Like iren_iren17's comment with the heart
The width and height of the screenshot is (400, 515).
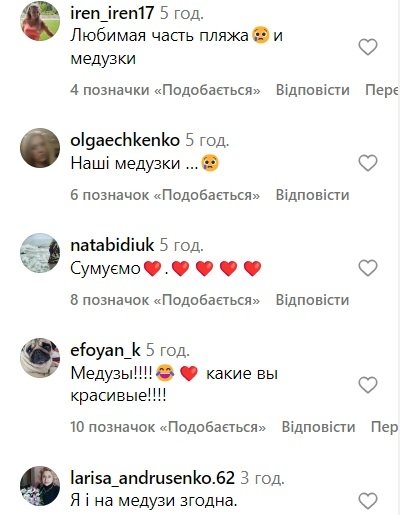(x=368, y=47)
